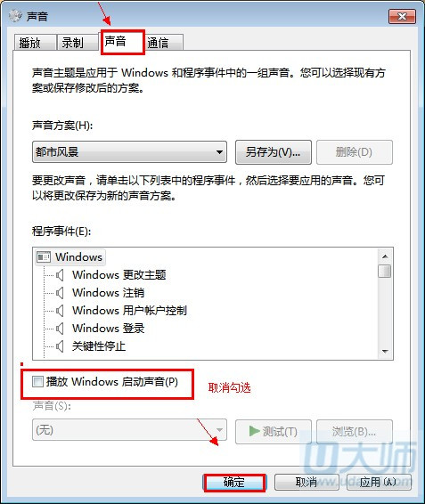
Task: Open the 通信 tab
Action: (165, 43)
